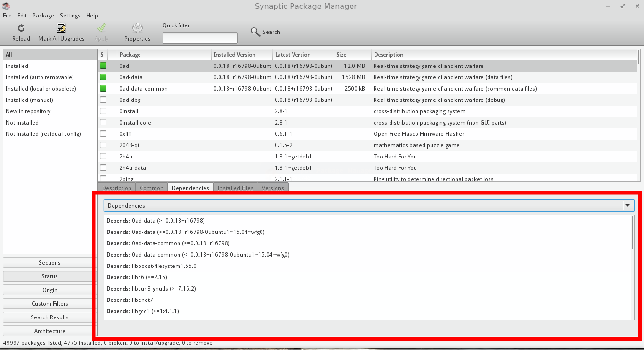Select the All status filter
This screenshot has width=644, height=350.
49,55
